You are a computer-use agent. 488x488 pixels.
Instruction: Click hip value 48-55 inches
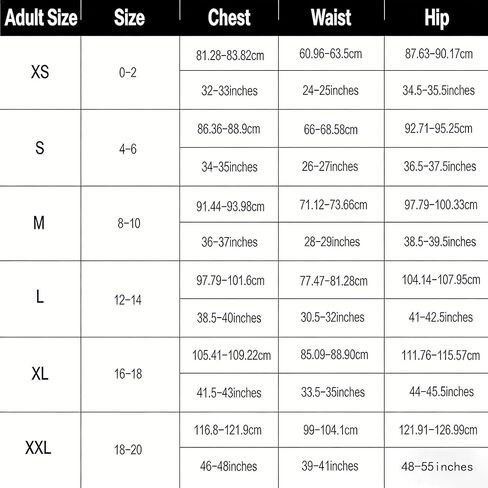pyautogui.click(x=437, y=467)
